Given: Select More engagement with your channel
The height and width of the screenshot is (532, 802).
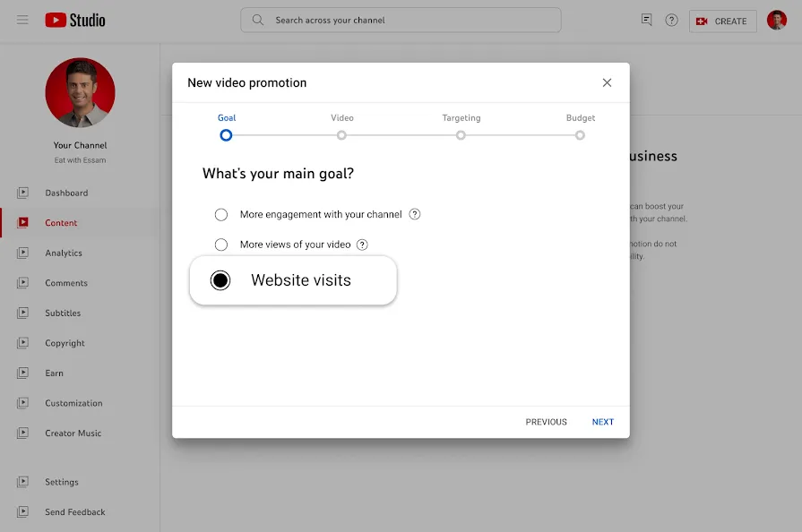Looking at the screenshot, I should tap(221, 215).
